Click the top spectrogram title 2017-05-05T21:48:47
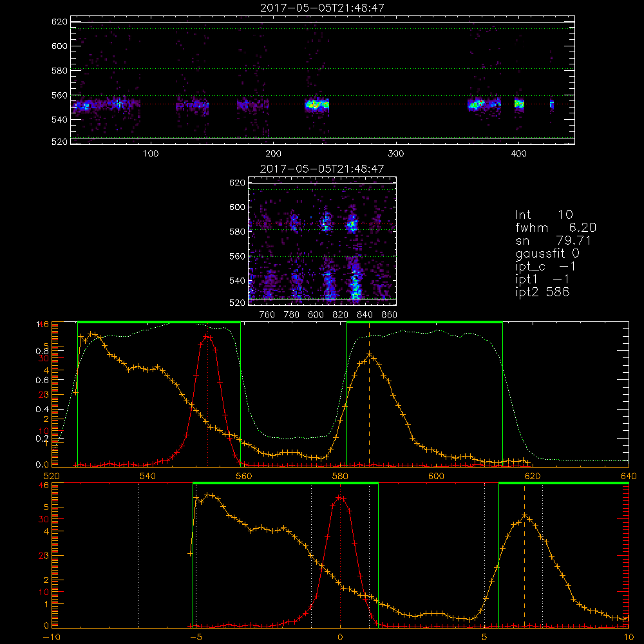The width and height of the screenshot is (644, 644). pyautogui.click(x=322, y=8)
